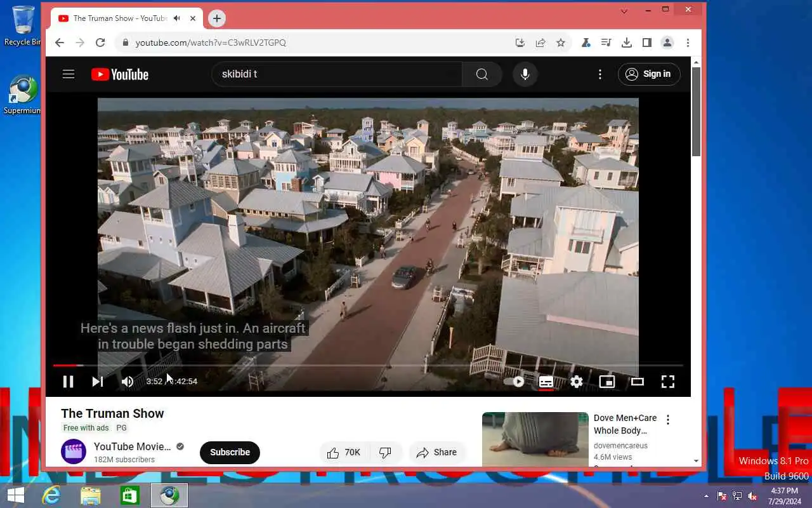Open YouTube settings three-dot menu

(x=600, y=74)
